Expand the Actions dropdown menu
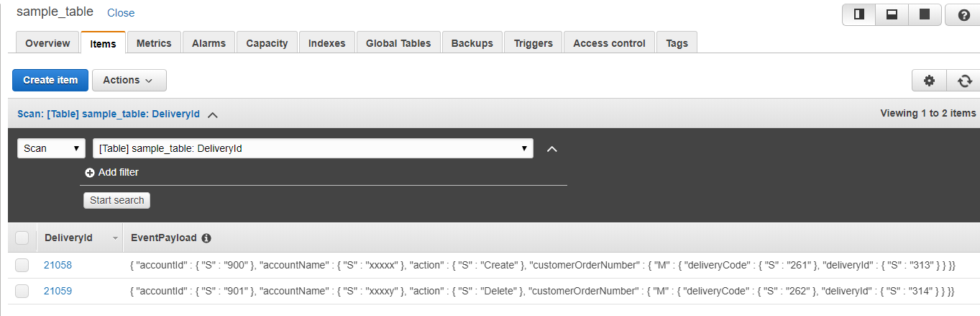The height and width of the screenshot is (316, 980). 129,80
